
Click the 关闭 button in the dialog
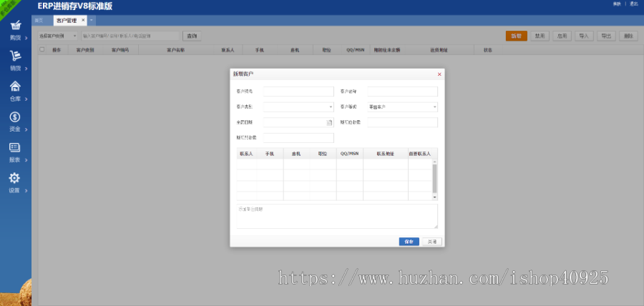click(432, 242)
